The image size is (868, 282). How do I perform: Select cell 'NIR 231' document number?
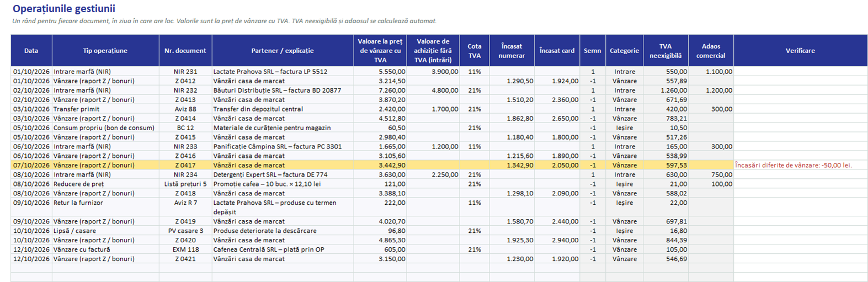pyautogui.click(x=185, y=72)
